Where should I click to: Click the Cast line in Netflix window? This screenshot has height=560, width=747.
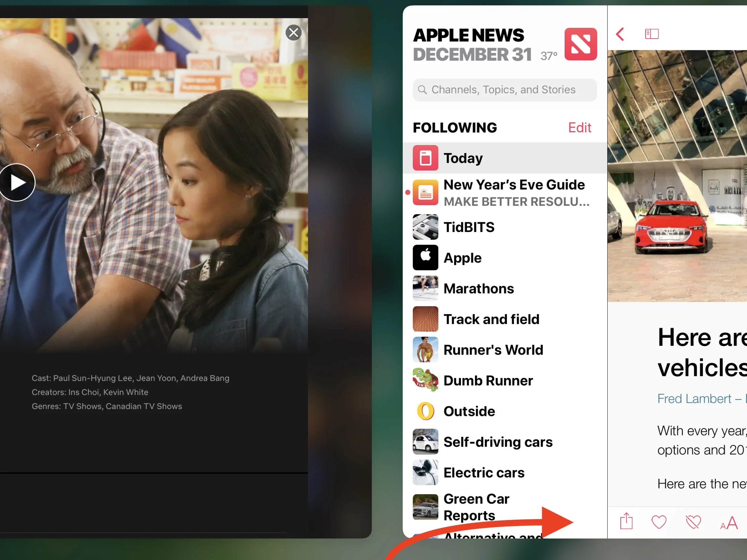130,378
